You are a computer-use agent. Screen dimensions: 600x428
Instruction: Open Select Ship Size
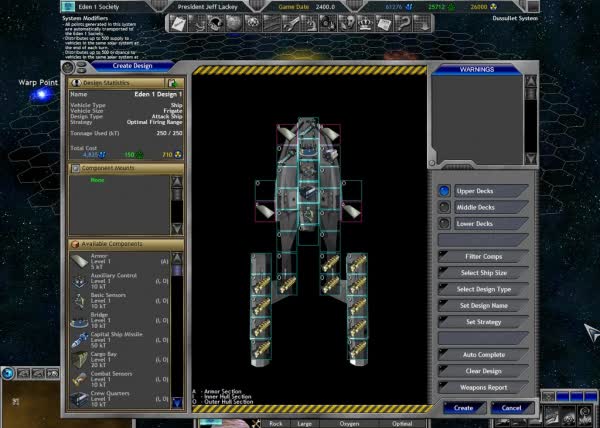point(483,273)
